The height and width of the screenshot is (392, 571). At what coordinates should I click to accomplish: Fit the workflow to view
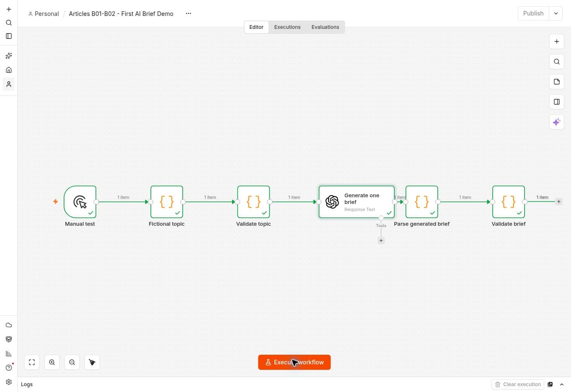point(32,362)
